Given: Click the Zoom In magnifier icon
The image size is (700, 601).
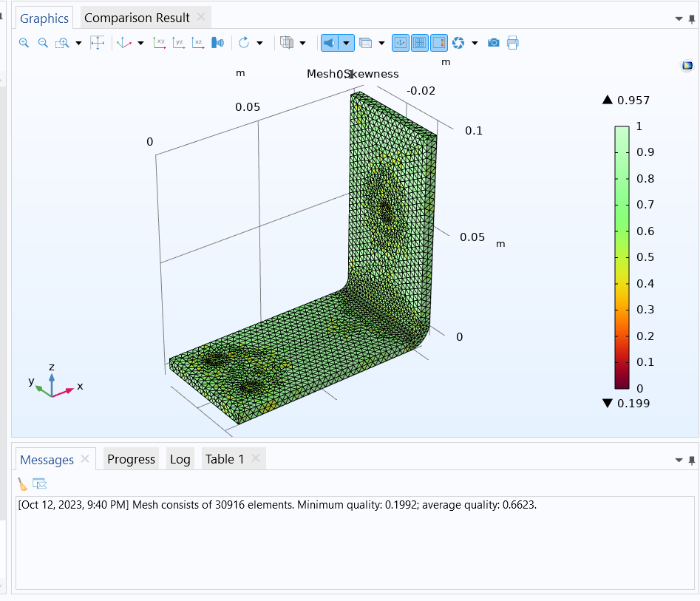Looking at the screenshot, I should pos(24,43).
